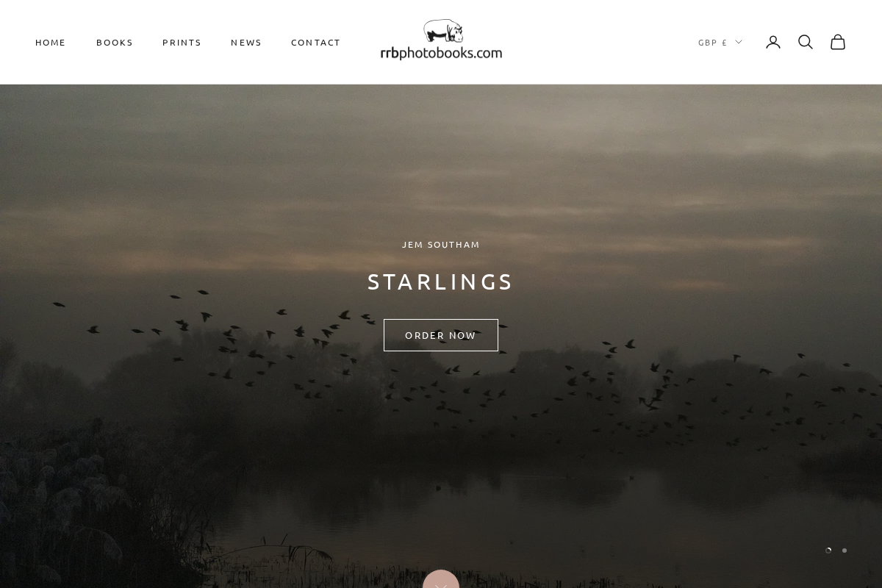This screenshot has height=588, width=882.
Task: Click the ORDER NOW button
Action: coord(441,335)
